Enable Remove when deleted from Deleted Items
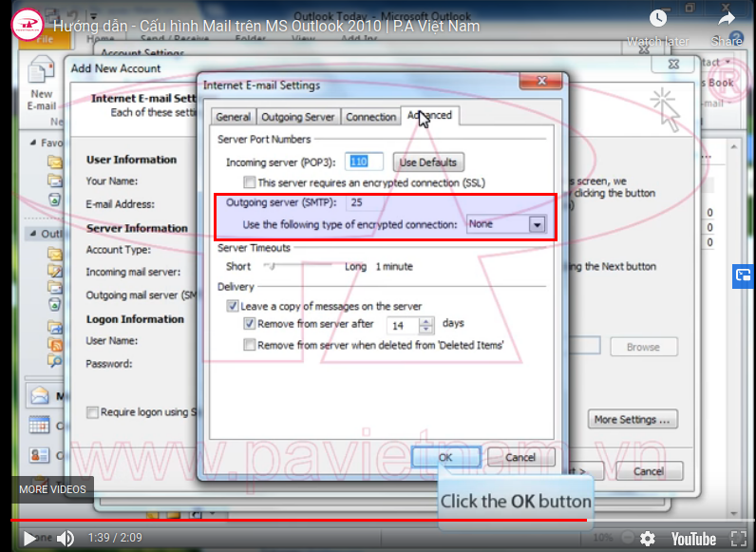The width and height of the screenshot is (756, 552). click(x=249, y=345)
